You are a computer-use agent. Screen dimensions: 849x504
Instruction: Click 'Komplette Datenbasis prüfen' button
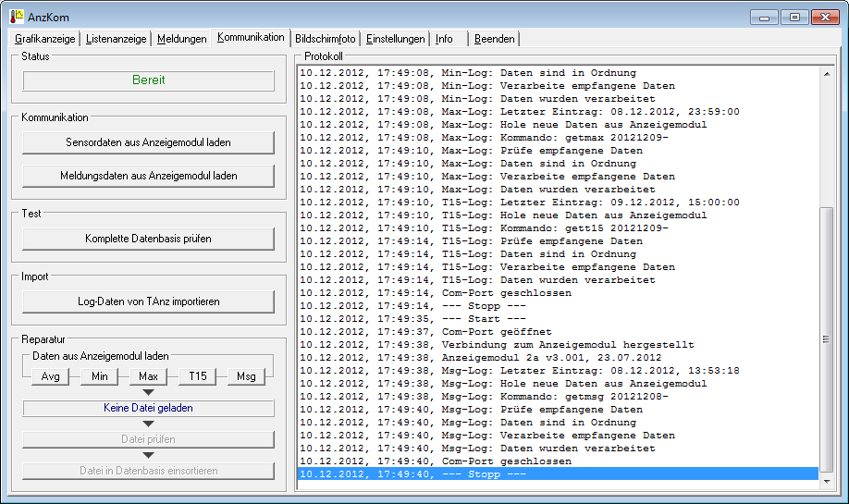coord(148,239)
